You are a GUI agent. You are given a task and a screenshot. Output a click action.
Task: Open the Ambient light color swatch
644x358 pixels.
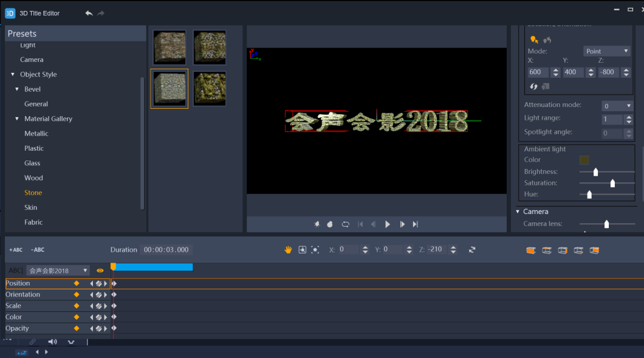pyautogui.click(x=584, y=160)
